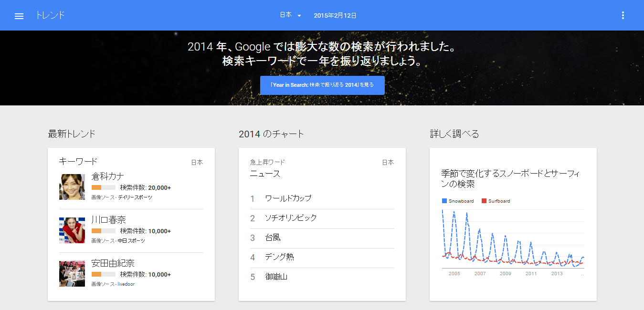Click the 最新トレンド section heading

click(72, 134)
